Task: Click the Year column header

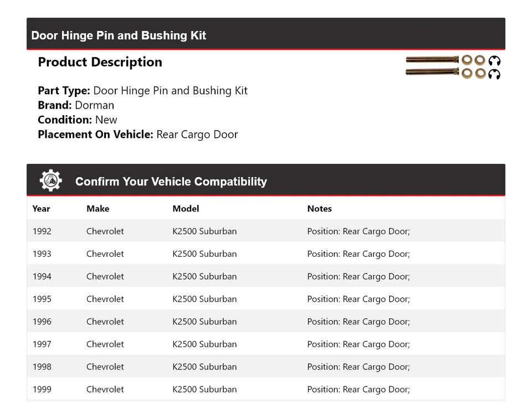Action: tap(41, 209)
